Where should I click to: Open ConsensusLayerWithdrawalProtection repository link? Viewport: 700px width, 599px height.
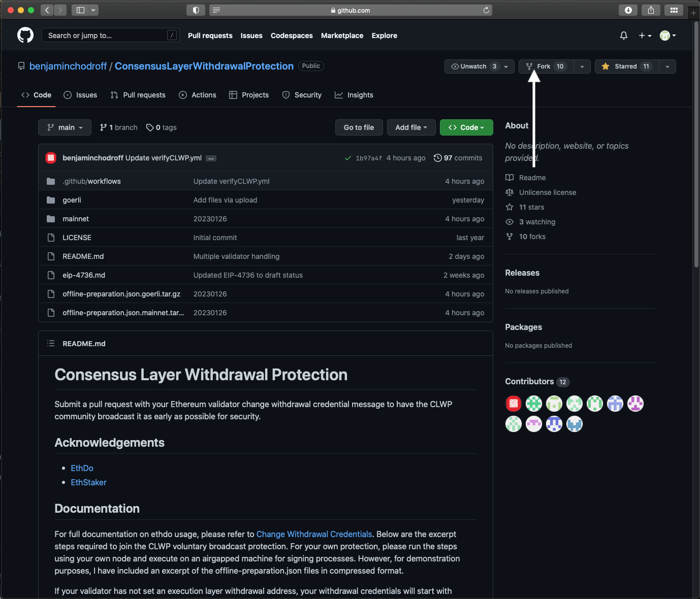[204, 66]
